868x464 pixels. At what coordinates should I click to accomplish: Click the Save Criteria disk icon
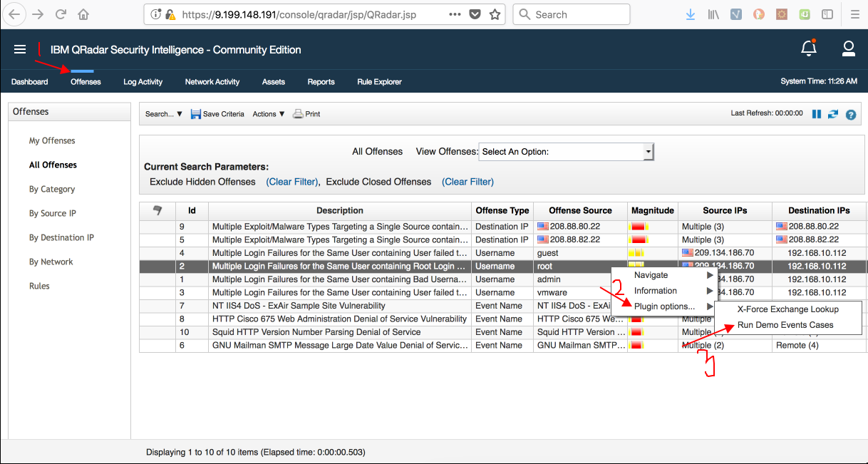(196, 113)
